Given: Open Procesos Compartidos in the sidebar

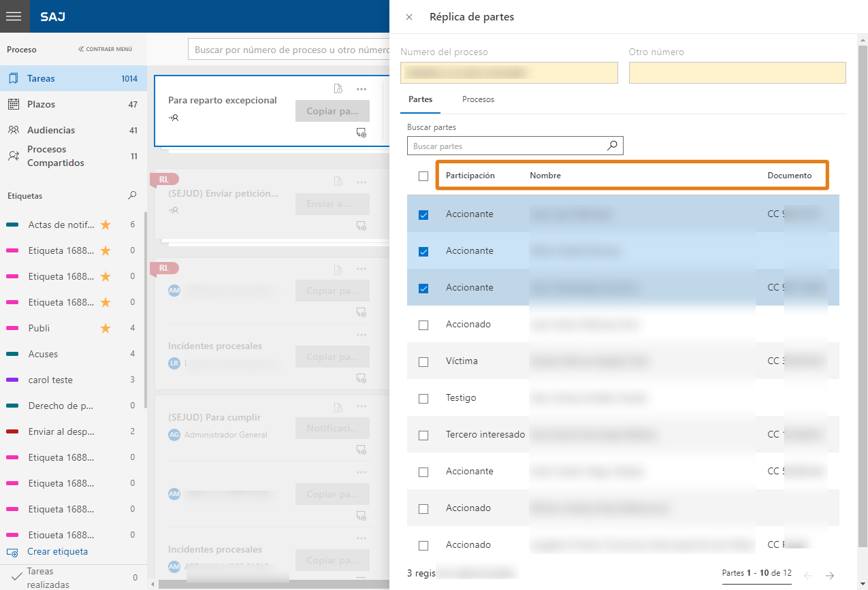Looking at the screenshot, I should click(73, 156).
